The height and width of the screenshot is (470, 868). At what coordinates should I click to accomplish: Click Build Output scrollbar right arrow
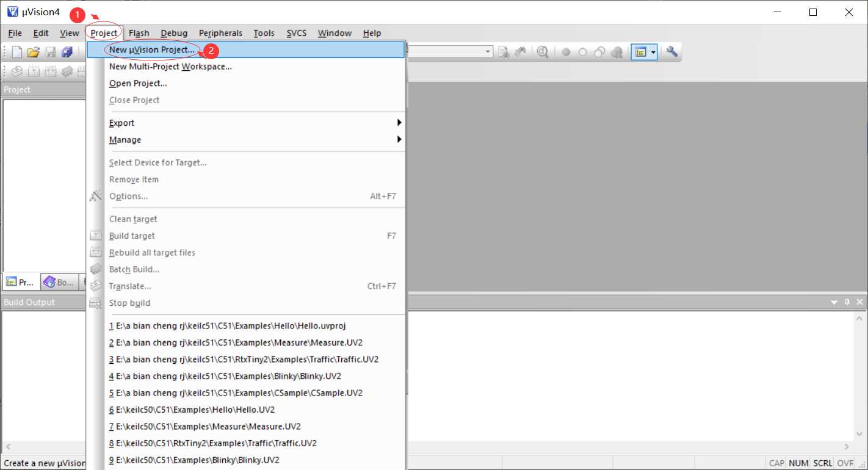(846, 447)
